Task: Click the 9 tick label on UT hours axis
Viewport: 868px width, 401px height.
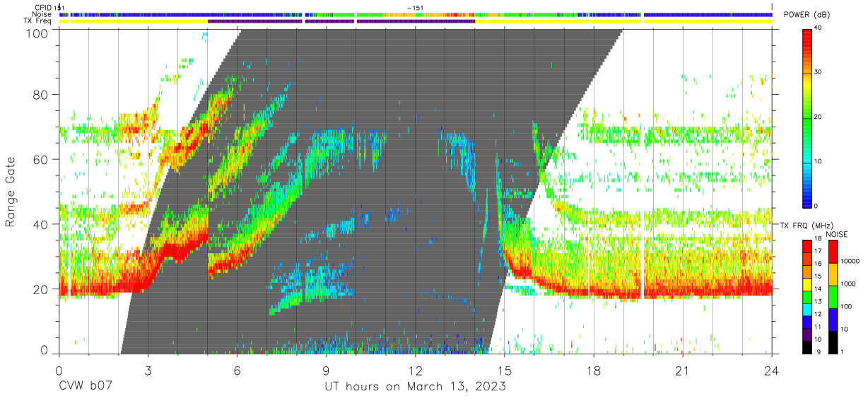Action: (327, 371)
